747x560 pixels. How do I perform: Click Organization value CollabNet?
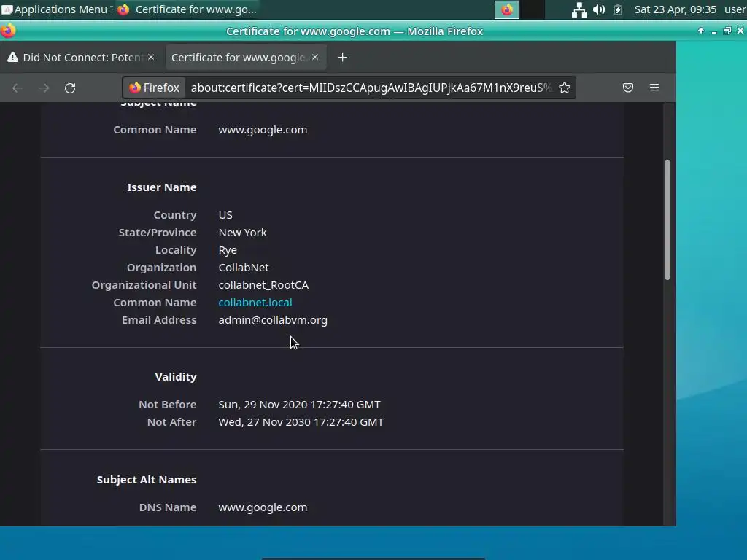click(244, 268)
